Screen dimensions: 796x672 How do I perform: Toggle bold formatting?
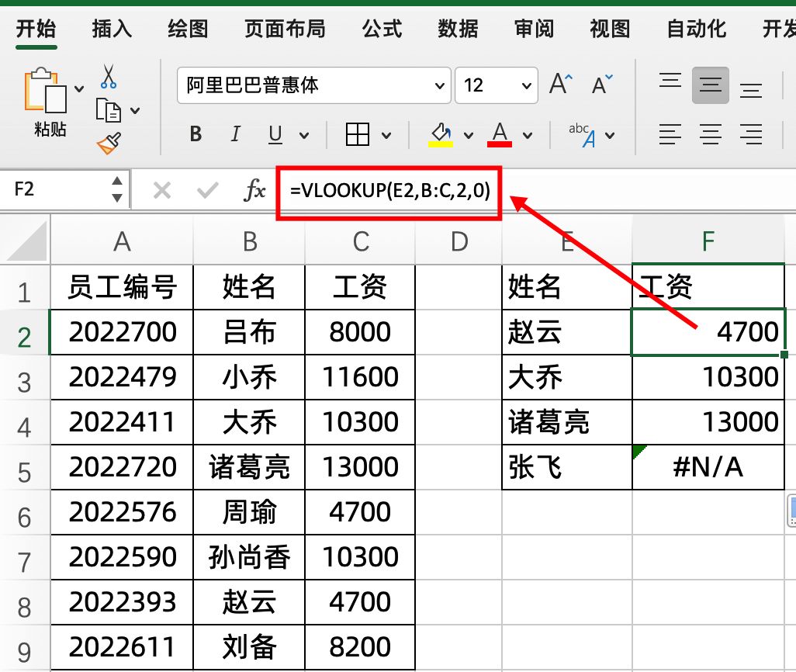(x=196, y=134)
